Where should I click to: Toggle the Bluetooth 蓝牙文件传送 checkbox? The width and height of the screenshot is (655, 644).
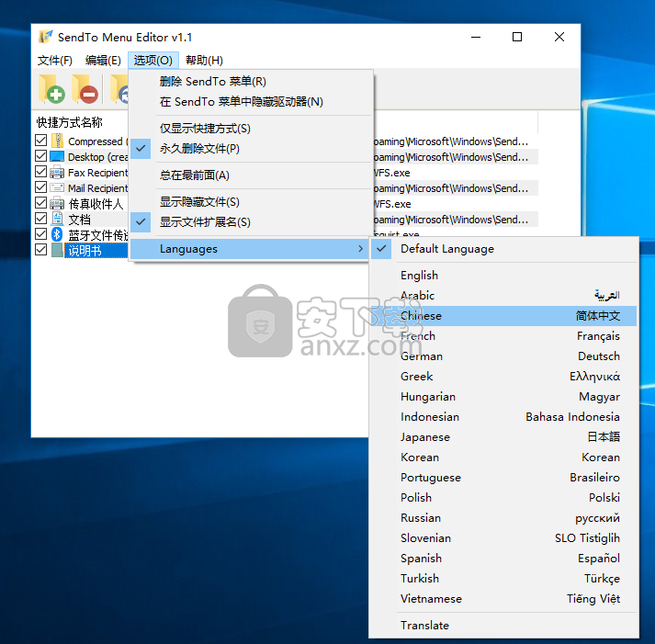point(41,233)
